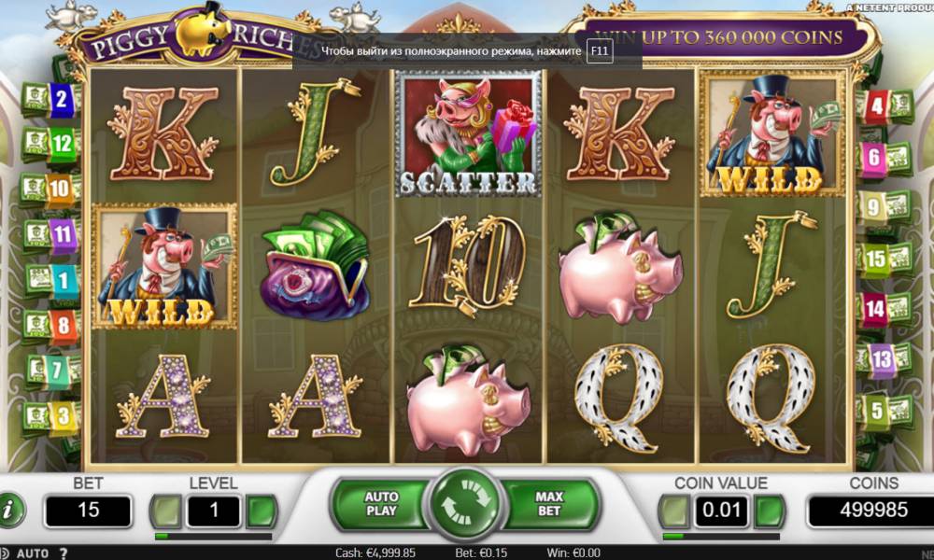Start Auto Play mode
The width and height of the screenshot is (934, 560).
[x=381, y=503]
